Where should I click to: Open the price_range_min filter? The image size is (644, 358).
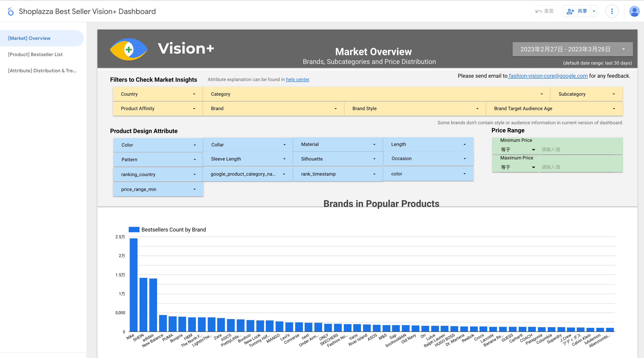158,189
